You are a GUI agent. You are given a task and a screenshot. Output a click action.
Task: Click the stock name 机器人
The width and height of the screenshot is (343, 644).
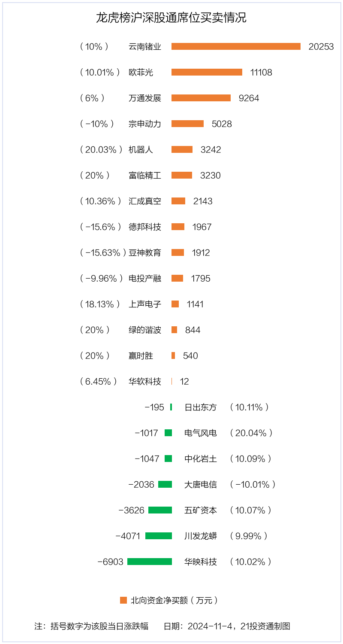pyautogui.click(x=141, y=150)
